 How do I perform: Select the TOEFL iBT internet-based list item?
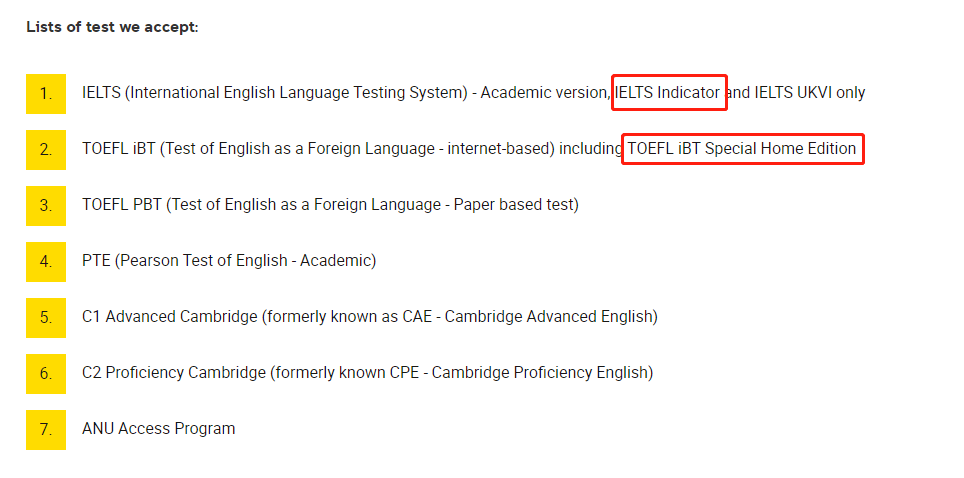[x=468, y=149]
